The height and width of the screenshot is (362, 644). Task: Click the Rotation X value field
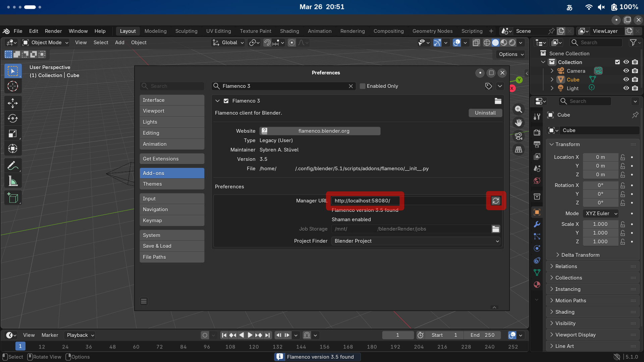[x=600, y=185]
